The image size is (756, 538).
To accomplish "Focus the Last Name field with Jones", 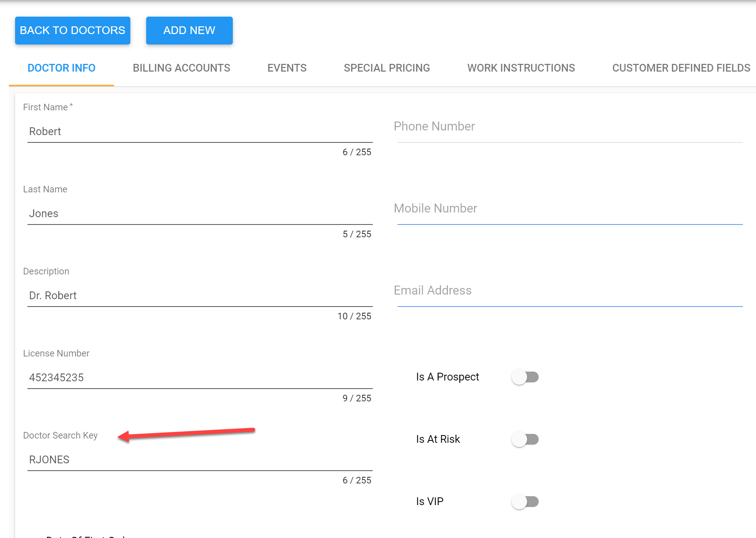I will (x=200, y=214).
